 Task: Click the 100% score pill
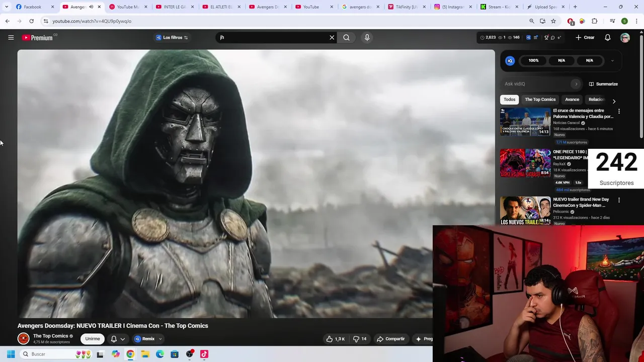[533, 60]
